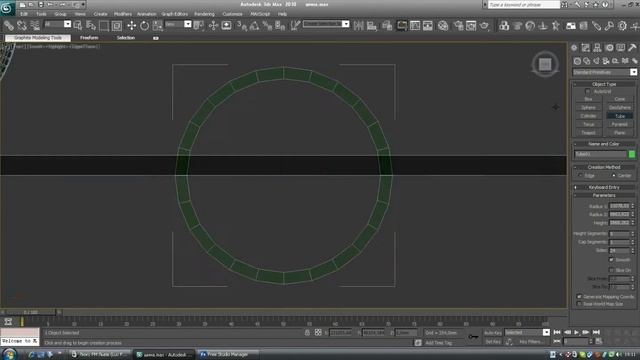Switch to the Motion command panel tab
The height and width of the screenshot is (360, 640).
(x=609, y=48)
